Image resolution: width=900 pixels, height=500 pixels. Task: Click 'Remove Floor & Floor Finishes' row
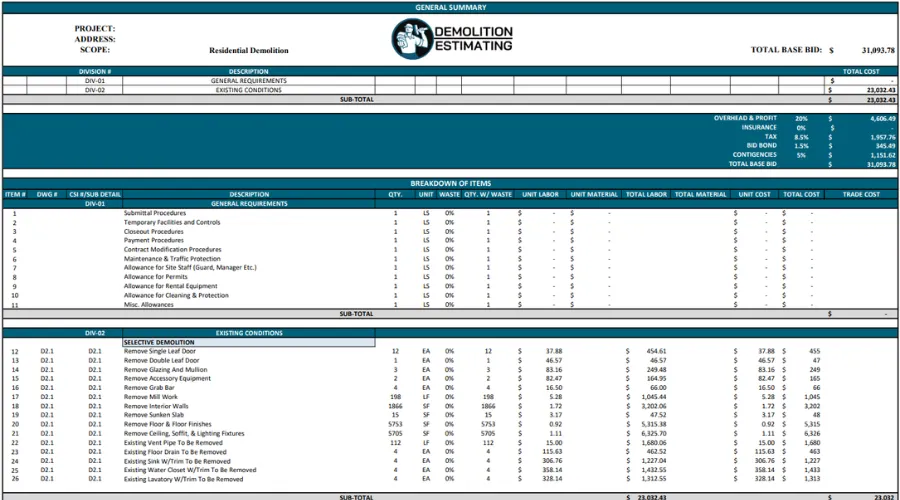(168, 424)
